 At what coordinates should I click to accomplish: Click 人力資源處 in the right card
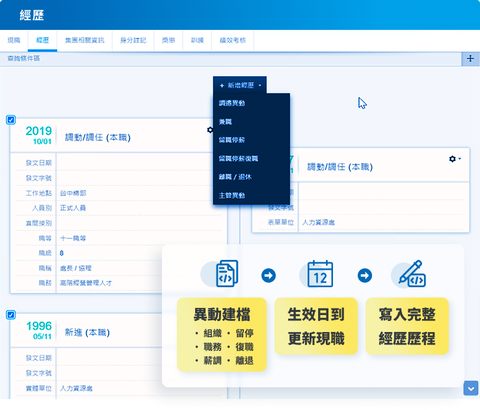point(318,222)
